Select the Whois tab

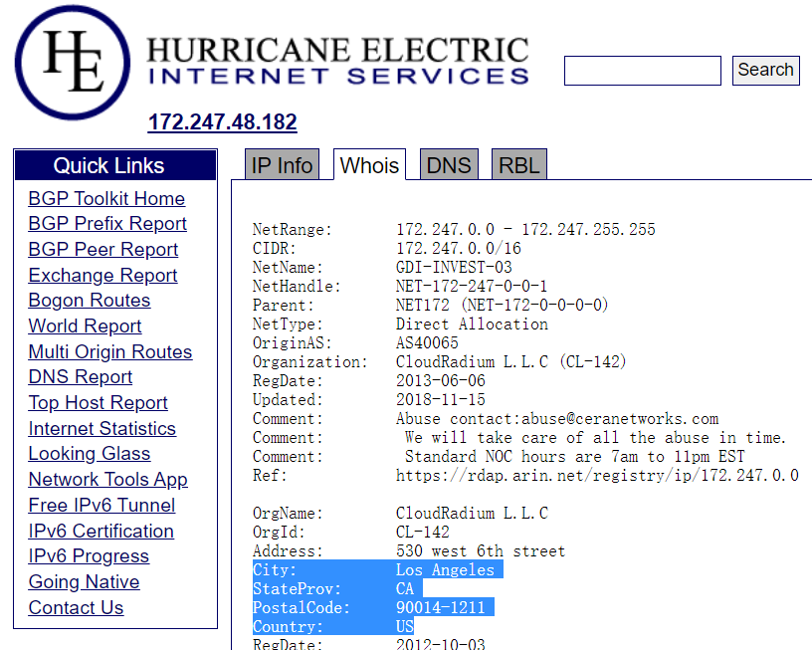tap(369, 165)
